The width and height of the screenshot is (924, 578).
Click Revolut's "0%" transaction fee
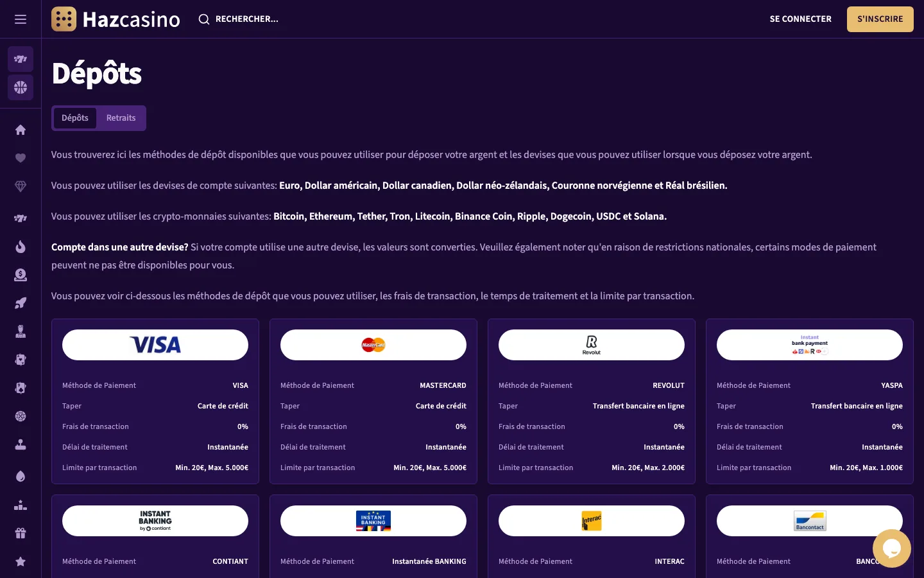point(679,426)
